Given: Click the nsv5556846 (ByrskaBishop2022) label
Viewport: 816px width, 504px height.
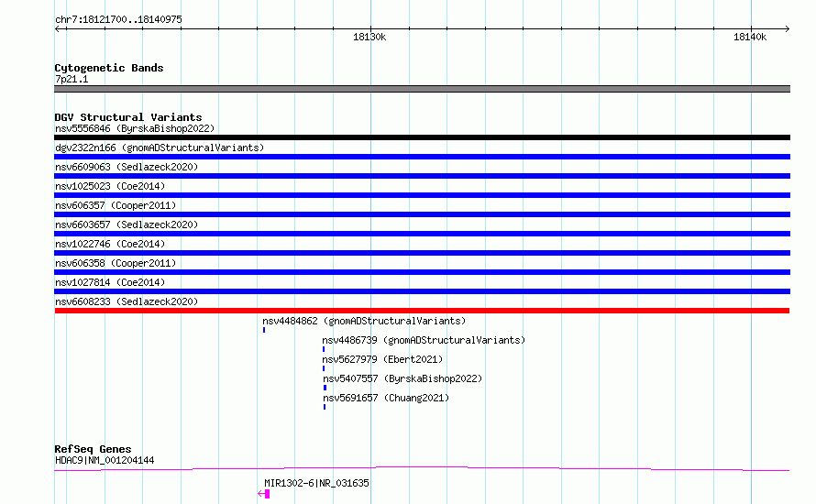Looking at the screenshot, I should coord(135,128).
